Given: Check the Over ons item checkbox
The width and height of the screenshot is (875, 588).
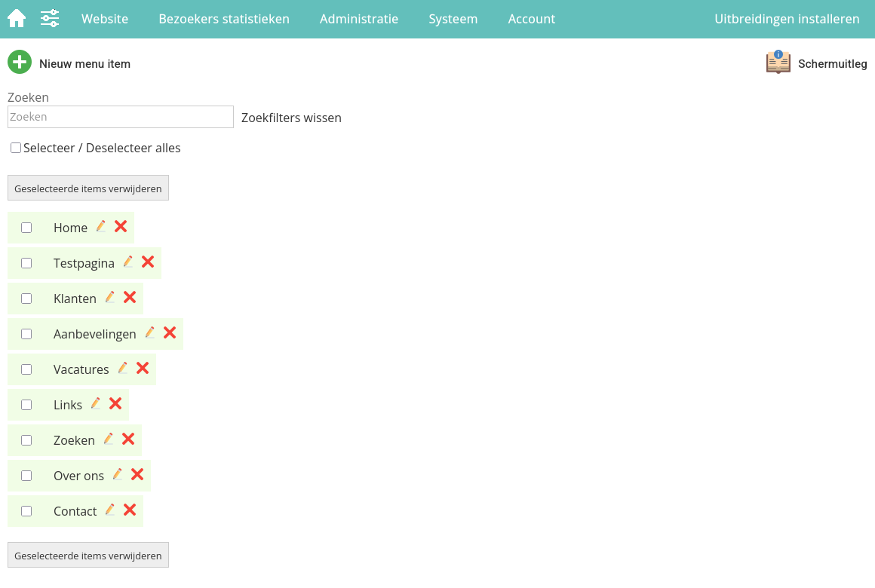Looking at the screenshot, I should pyautogui.click(x=26, y=476).
